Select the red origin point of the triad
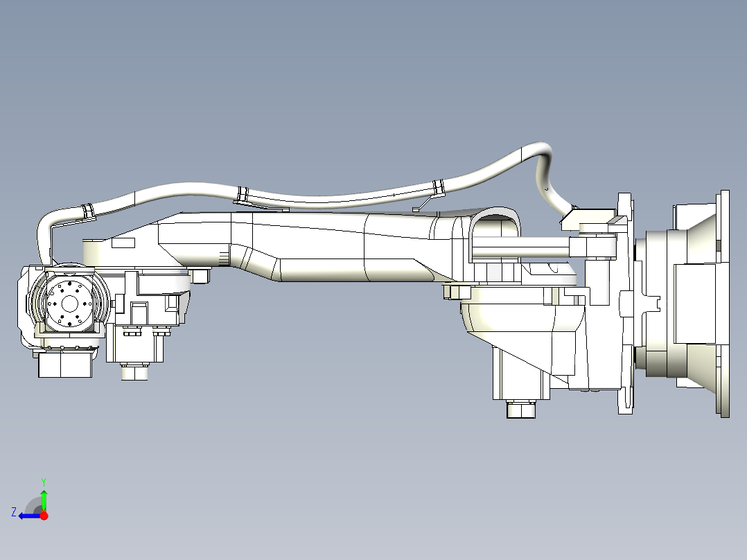This screenshot has height=560, width=747. [44, 516]
